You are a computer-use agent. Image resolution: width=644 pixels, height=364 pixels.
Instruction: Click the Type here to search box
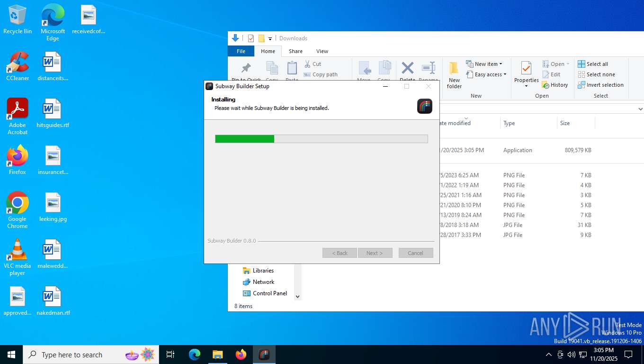[71, 355]
